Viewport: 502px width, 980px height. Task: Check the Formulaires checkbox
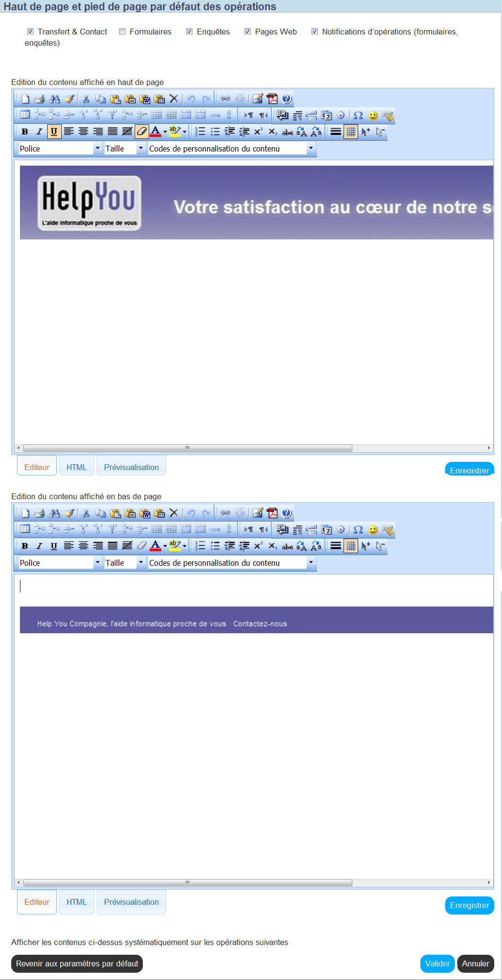(x=122, y=32)
